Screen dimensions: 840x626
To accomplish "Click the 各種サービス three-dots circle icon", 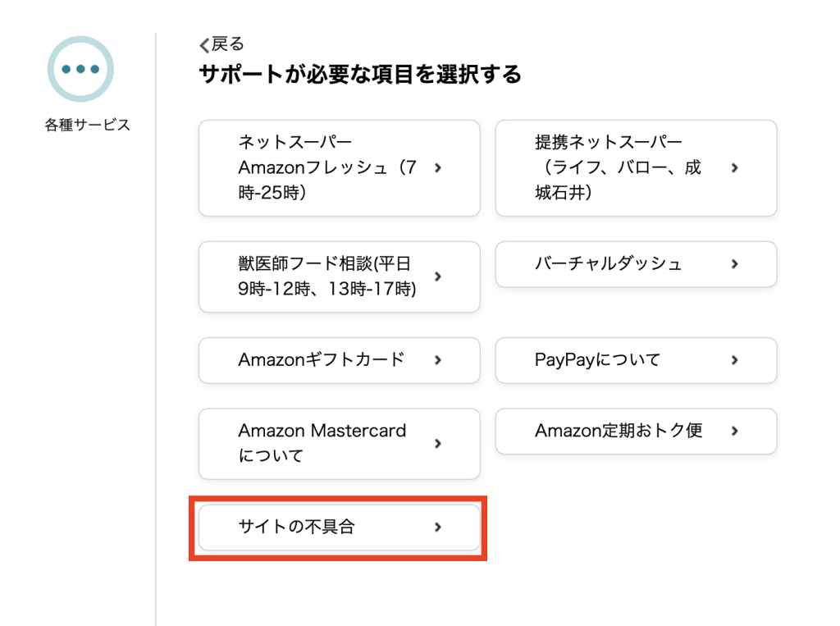I will 80,69.
